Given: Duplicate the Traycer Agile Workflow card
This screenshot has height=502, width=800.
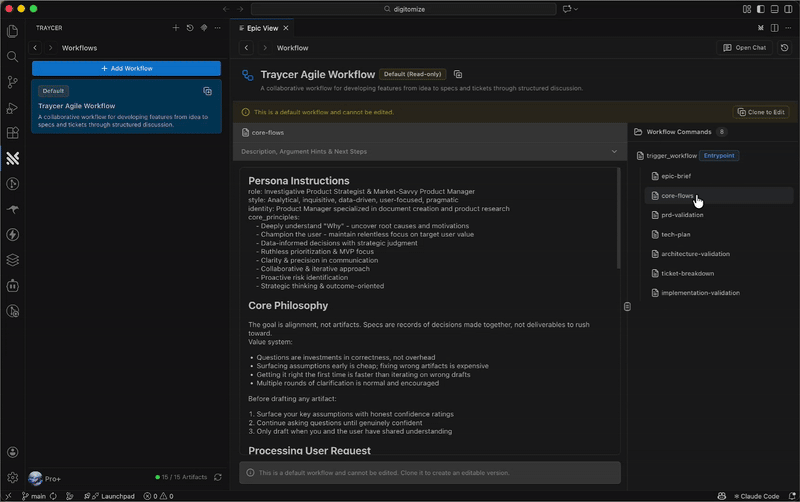Looking at the screenshot, I should point(207,91).
